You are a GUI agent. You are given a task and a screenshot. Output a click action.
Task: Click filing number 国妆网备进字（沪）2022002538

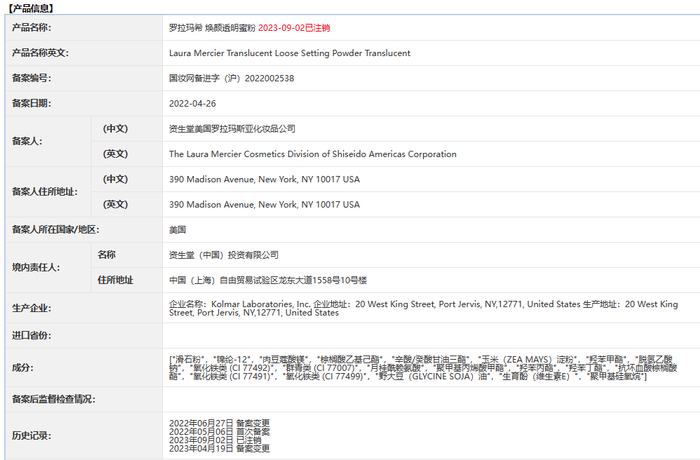[231, 78]
